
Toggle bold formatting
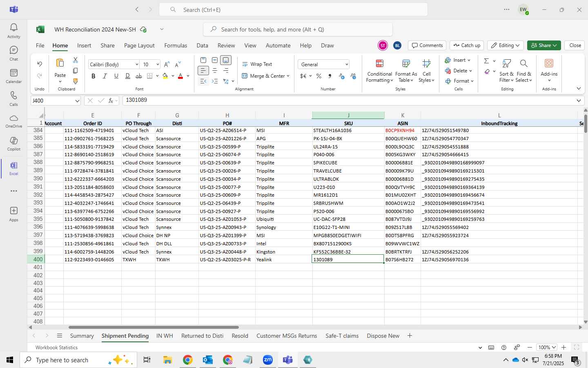(x=94, y=76)
